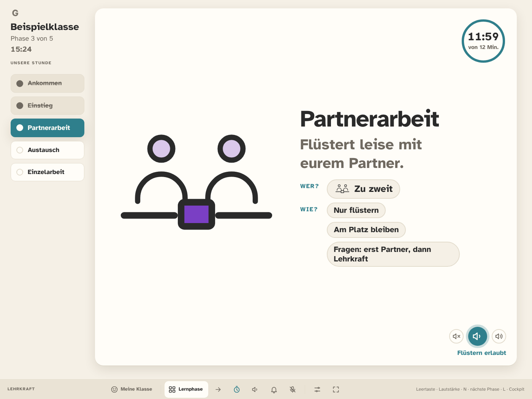Viewport: 532px width, 399px height.
Task: Ring the bell icon in toolbar
Action: 274,389
